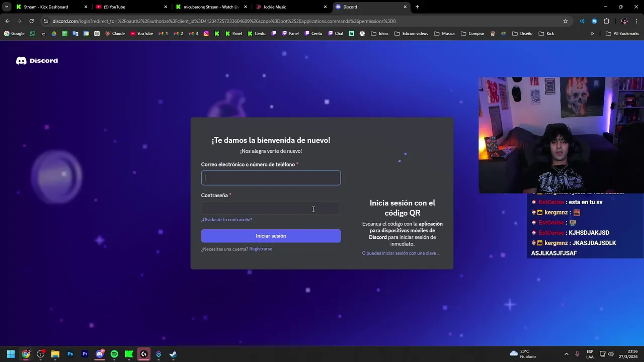644x362 pixels.
Task: Click the Discord logo at top left
Action: pyautogui.click(x=37, y=61)
